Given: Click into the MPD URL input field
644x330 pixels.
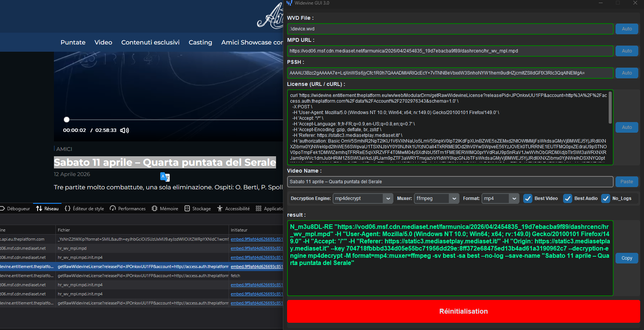Looking at the screenshot, I should tap(450, 51).
